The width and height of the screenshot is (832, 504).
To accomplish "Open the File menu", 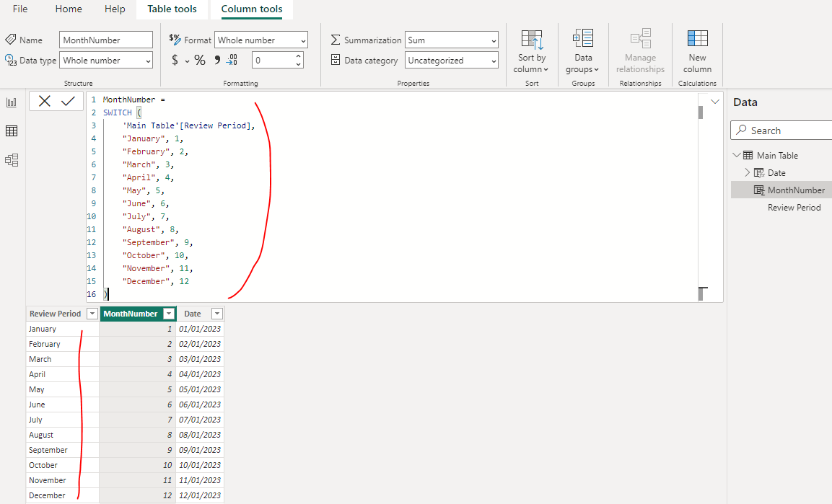I will pos(20,9).
